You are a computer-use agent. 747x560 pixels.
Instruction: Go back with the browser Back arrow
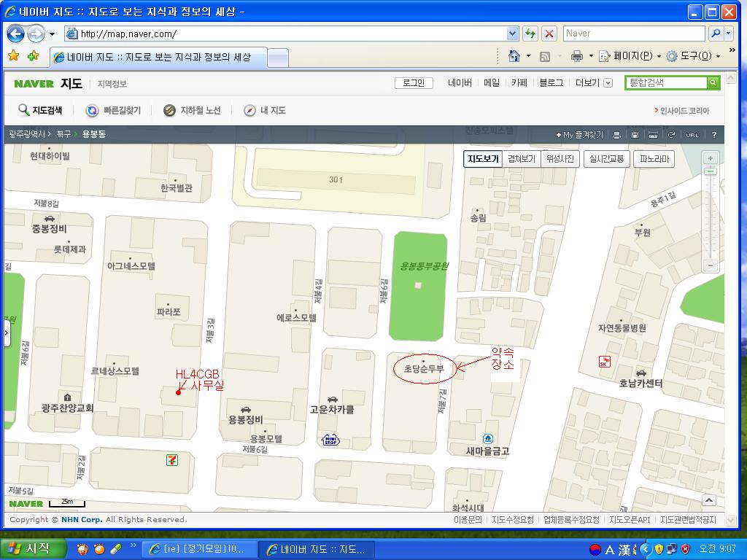click(16, 34)
